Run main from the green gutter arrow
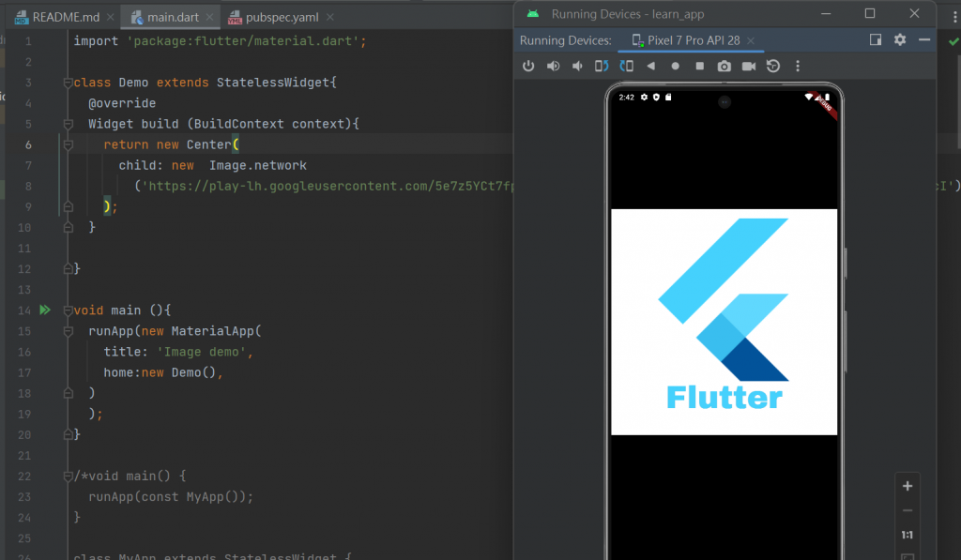The height and width of the screenshot is (560, 961). [x=45, y=310]
